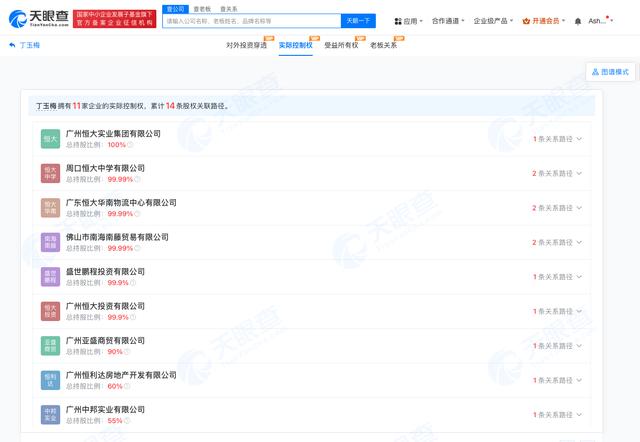
Task: Expand relation path for 广州恒大投资
Action: point(557,311)
